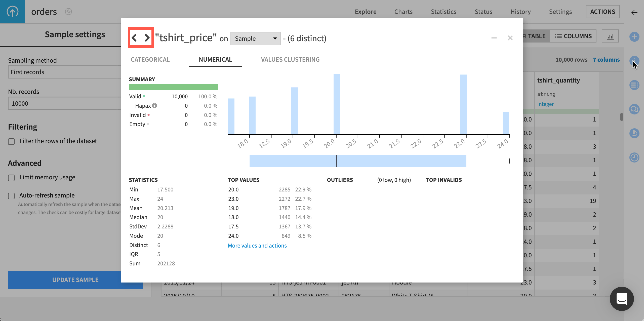Open the VALUES CLUSTERING tab
Viewport: 644px width, 321px height.
pyautogui.click(x=290, y=59)
